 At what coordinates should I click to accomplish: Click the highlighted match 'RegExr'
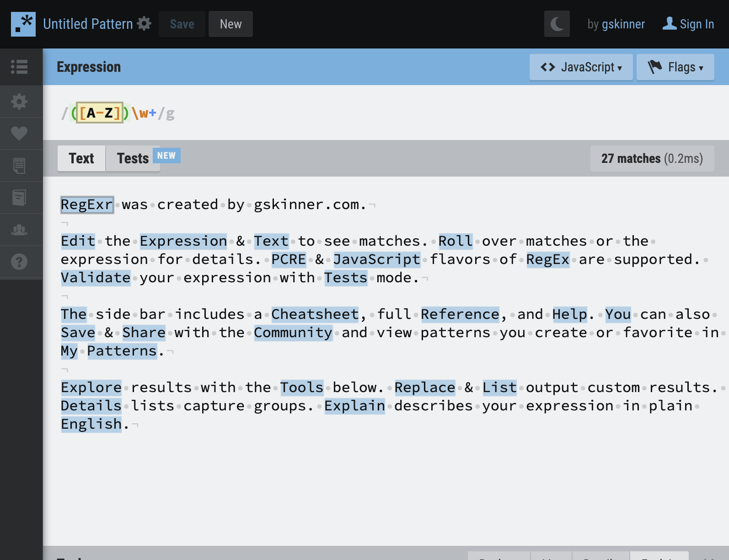click(x=87, y=205)
